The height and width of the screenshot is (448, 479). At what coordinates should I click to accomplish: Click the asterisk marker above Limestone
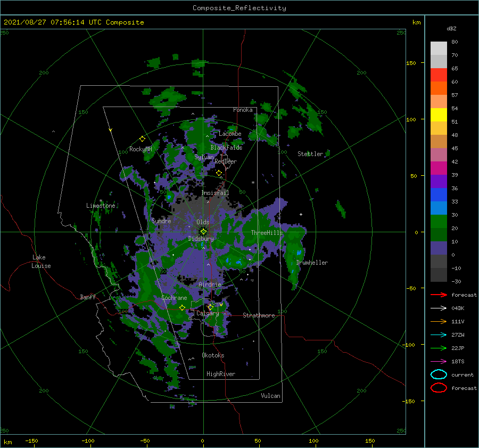(x=101, y=201)
